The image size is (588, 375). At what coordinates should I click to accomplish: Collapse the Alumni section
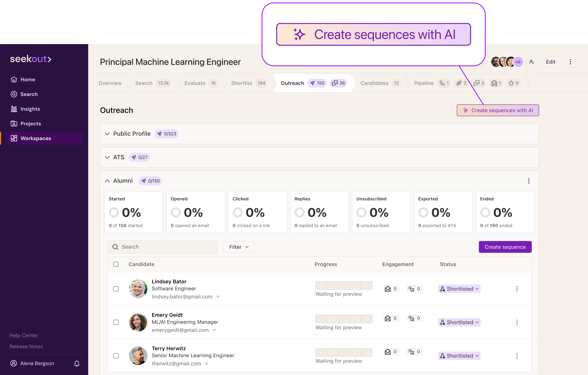[107, 181]
